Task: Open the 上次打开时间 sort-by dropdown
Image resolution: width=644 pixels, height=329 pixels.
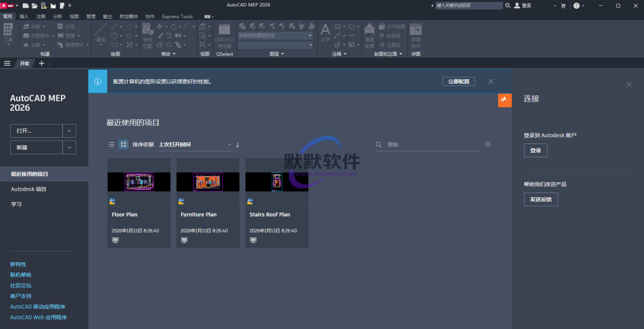Action: 195,145
